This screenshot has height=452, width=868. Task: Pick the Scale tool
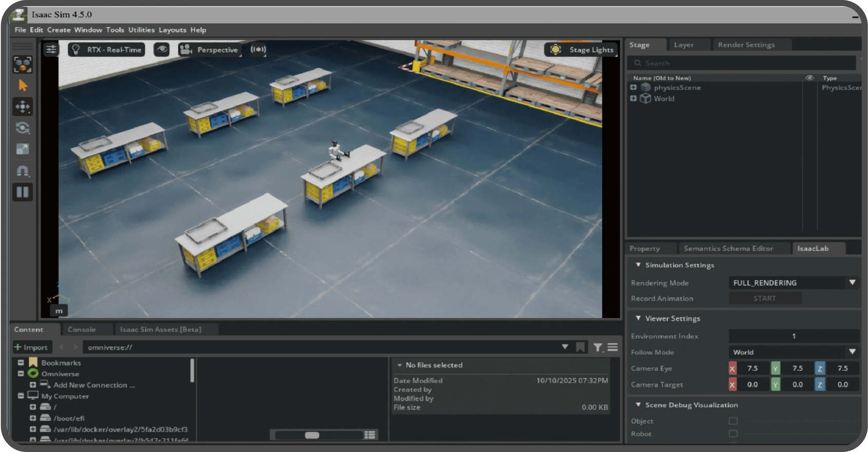[23, 149]
